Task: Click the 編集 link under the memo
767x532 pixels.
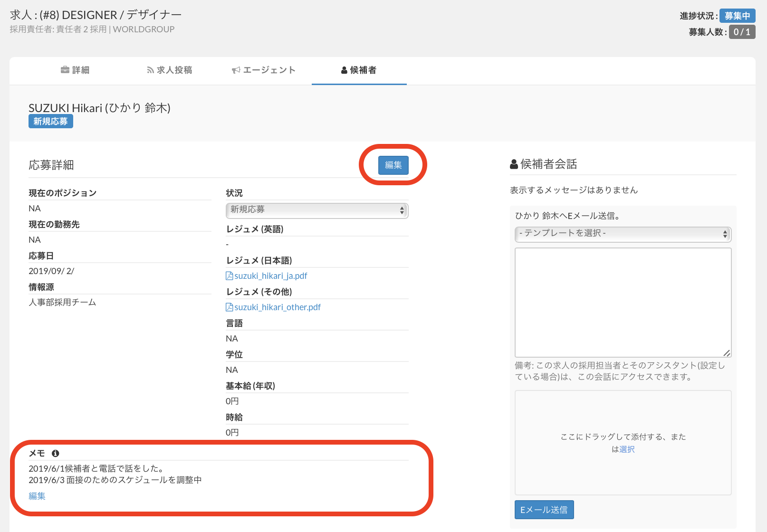Action: (x=37, y=496)
